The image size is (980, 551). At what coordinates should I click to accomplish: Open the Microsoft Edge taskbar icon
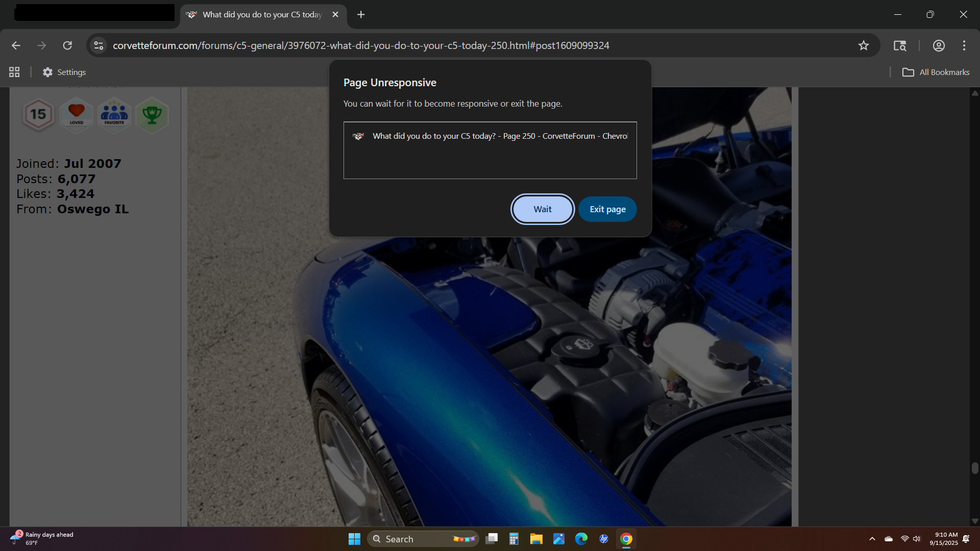[x=581, y=539]
